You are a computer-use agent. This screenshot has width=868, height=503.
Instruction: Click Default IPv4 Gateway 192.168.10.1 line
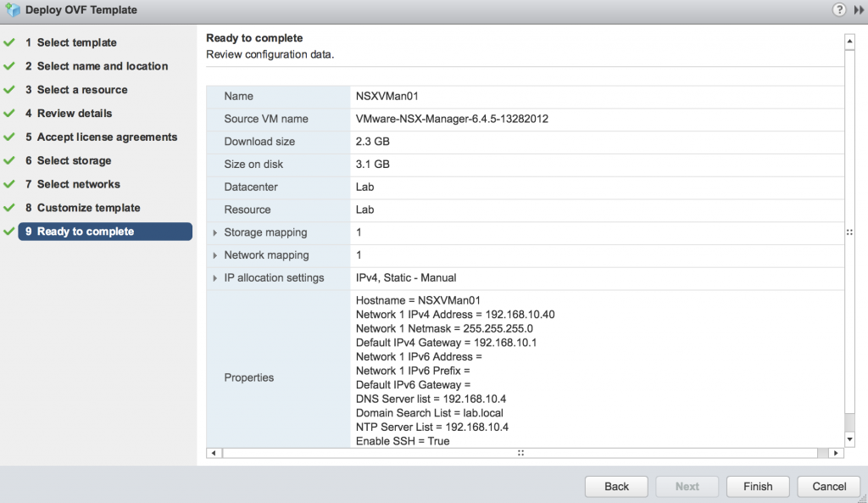point(446,343)
